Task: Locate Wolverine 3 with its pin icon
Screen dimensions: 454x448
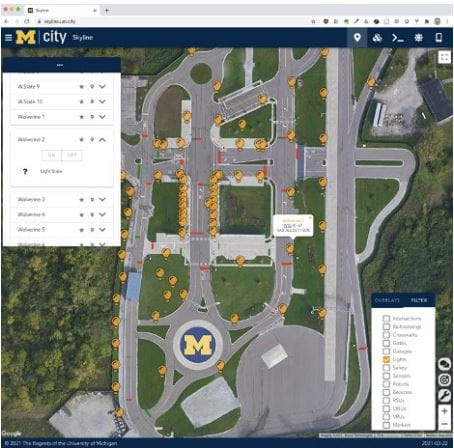Action: [92, 200]
